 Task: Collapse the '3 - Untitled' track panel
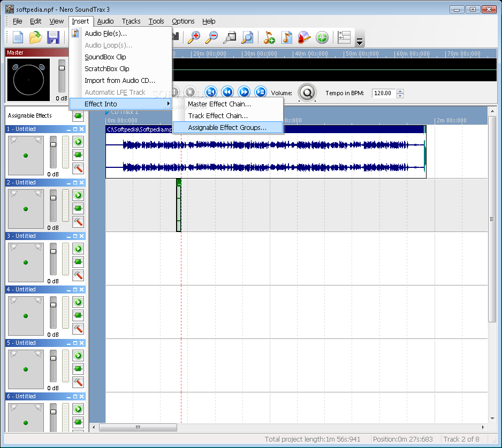click(69, 236)
